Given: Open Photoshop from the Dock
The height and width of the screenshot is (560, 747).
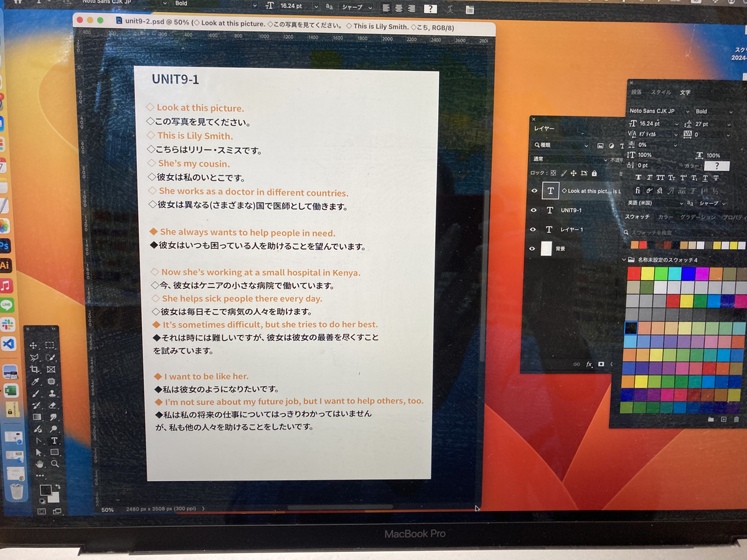Looking at the screenshot, I should [4, 246].
